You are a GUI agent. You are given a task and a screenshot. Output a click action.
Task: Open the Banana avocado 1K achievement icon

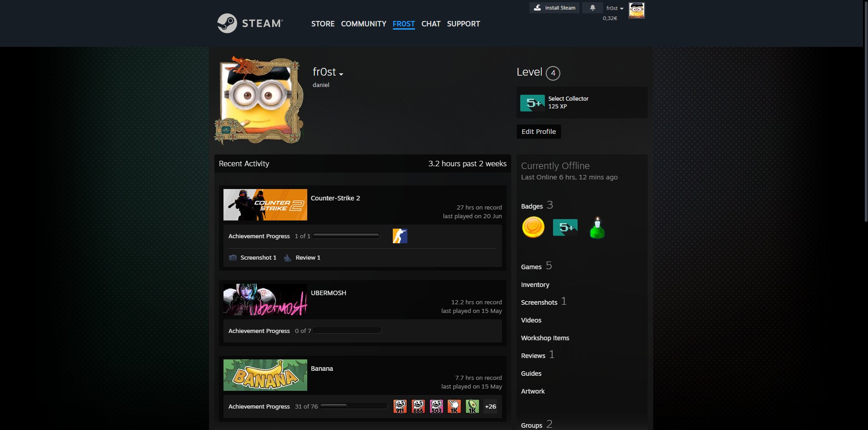[472, 406]
